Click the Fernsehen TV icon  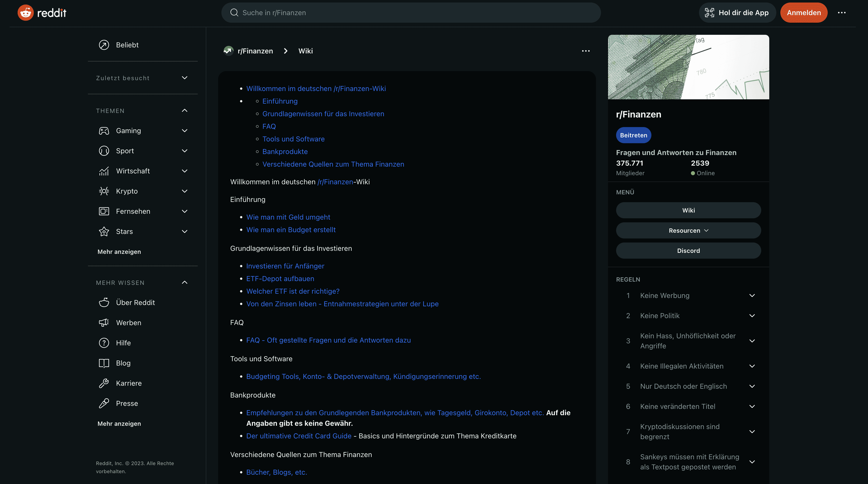pos(104,211)
